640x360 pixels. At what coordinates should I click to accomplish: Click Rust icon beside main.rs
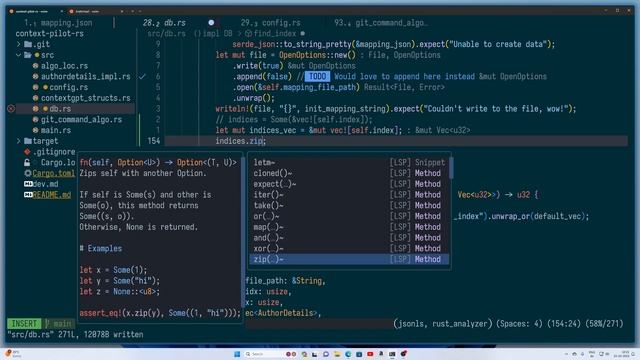(36, 130)
